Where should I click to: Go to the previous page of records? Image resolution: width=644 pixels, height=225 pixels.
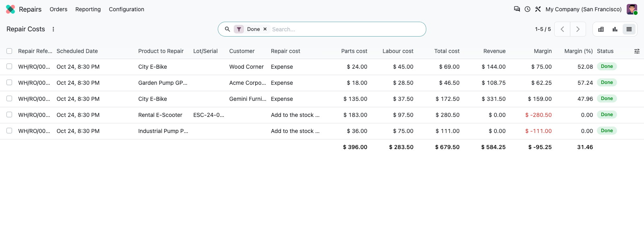click(x=562, y=29)
